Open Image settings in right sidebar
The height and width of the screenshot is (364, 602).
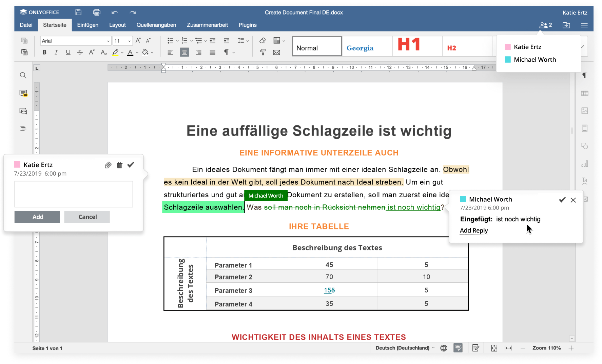click(585, 111)
